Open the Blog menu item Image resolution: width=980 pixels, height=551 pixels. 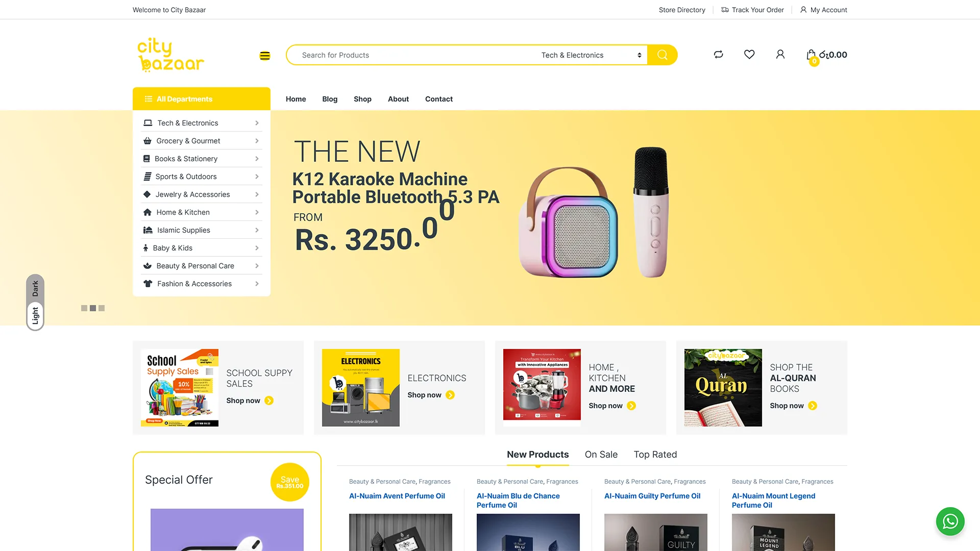(330, 99)
